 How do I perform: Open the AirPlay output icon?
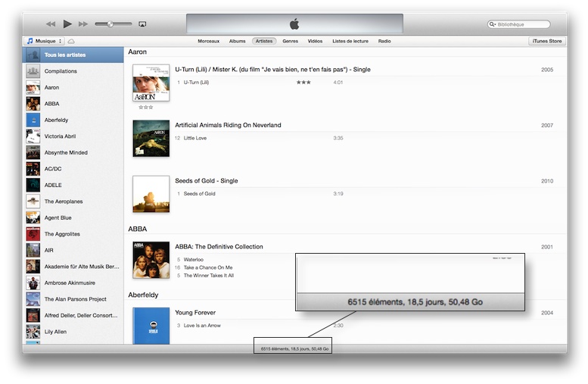coord(142,24)
